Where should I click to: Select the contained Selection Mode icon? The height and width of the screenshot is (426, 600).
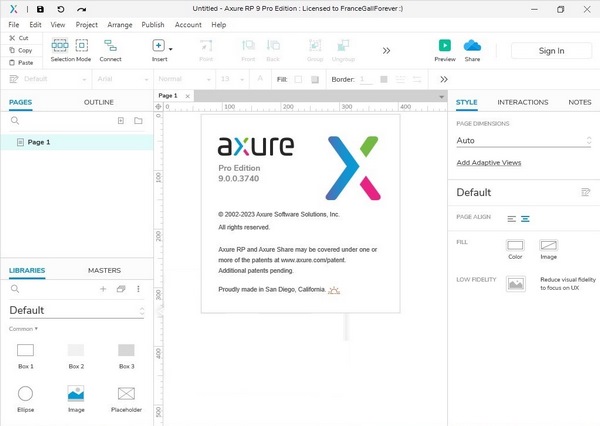82,45
